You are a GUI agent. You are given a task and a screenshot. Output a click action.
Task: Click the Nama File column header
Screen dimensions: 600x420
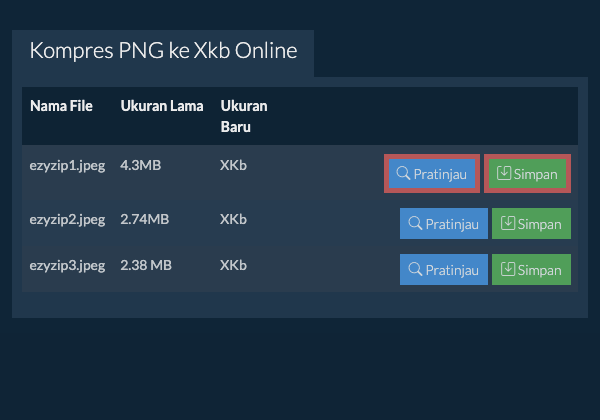pyautogui.click(x=61, y=106)
